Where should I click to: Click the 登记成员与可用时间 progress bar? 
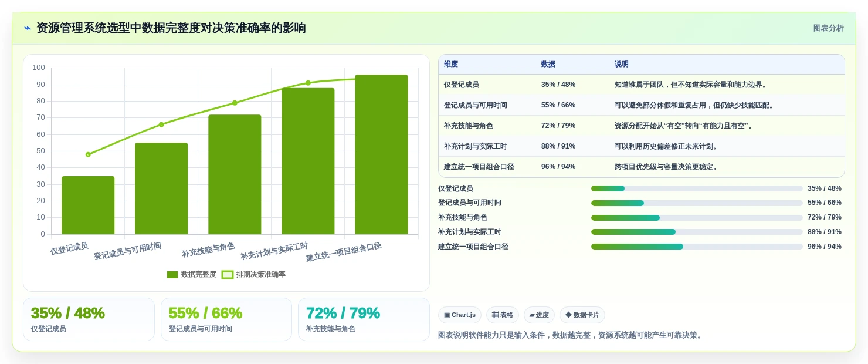[697, 203]
